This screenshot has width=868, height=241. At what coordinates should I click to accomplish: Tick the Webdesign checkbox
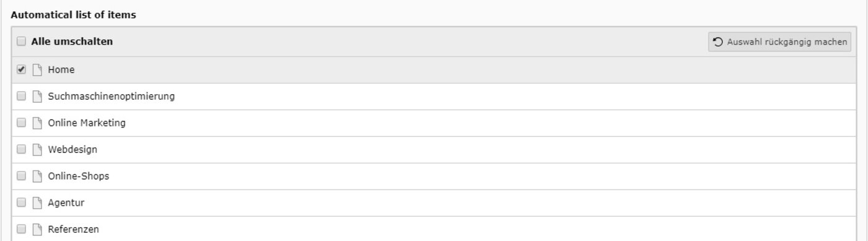[x=21, y=150]
